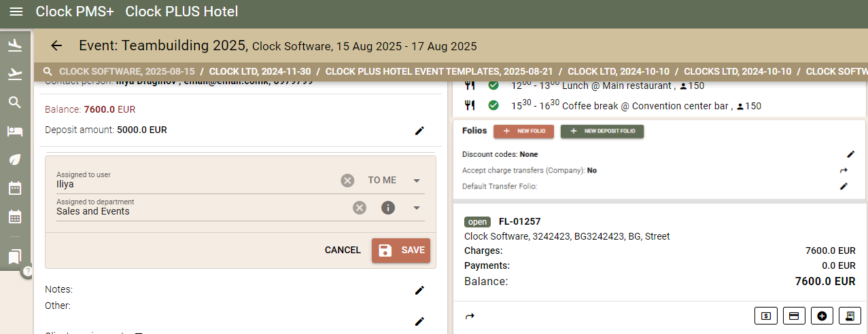This screenshot has width=868, height=334.
Task: Open the arrivals landing-plane sidebar icon
Action: pyautogui.click(x=15, y=45)
